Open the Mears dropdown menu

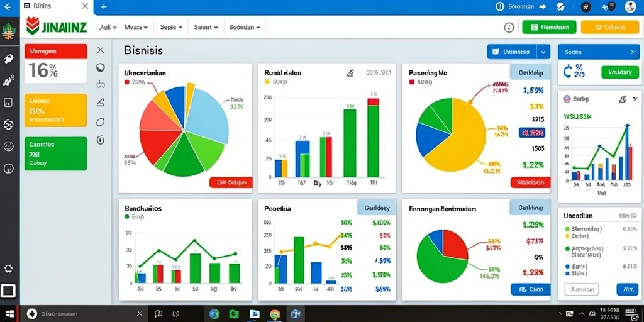click(136, 27)
